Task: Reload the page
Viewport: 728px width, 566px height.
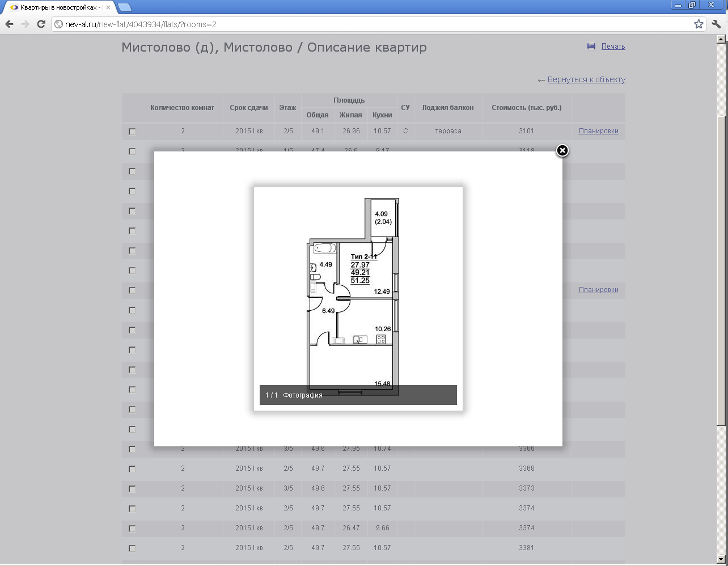Action: [x=41, y=24]
